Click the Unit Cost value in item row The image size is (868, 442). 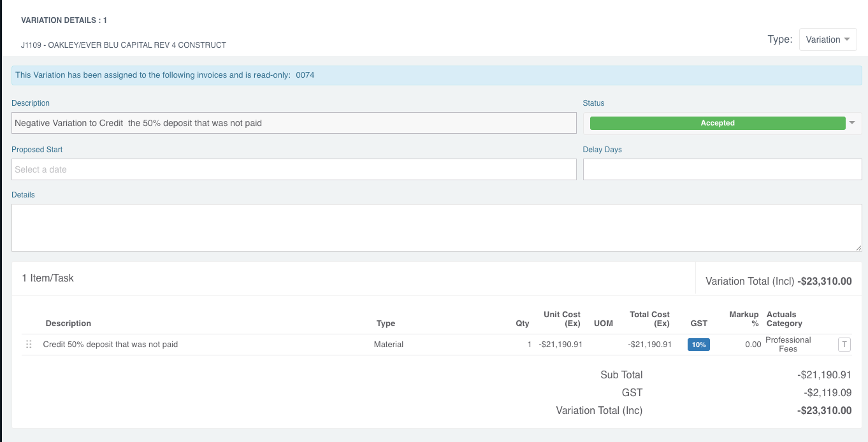coord(559,345)
